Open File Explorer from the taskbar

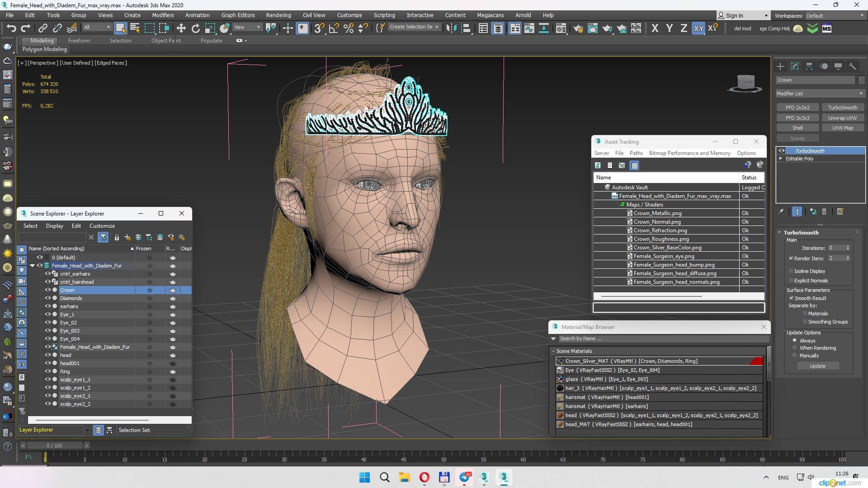click(x=404, y=477)
